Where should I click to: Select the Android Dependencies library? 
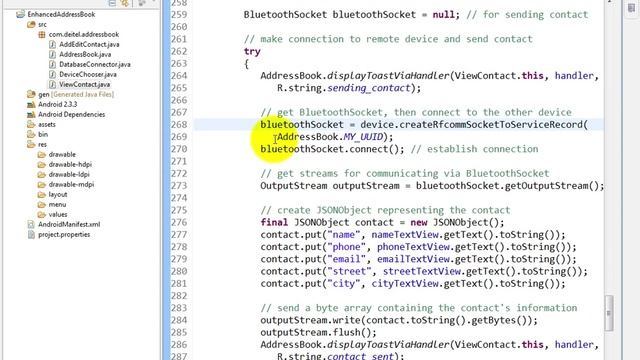(x=71, y=114)
